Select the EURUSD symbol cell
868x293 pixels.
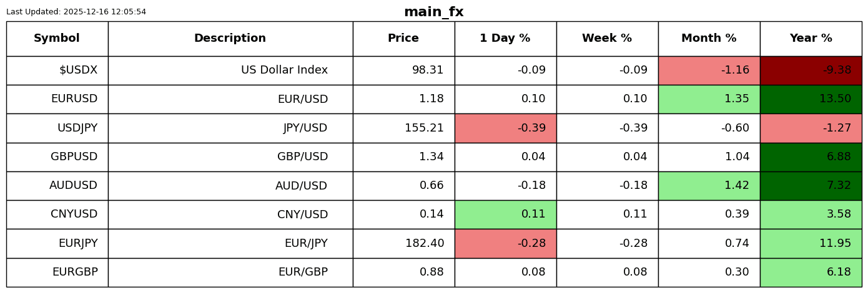[57, 99]
